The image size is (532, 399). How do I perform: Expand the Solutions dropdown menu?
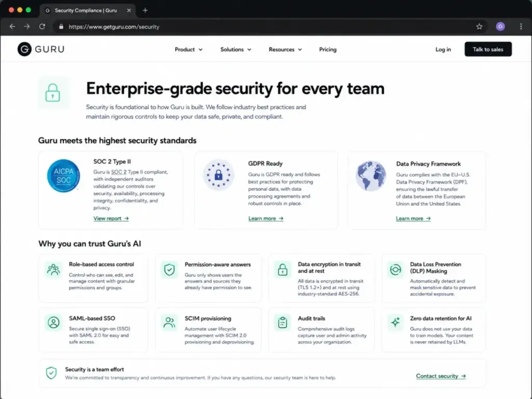[236, 49]
